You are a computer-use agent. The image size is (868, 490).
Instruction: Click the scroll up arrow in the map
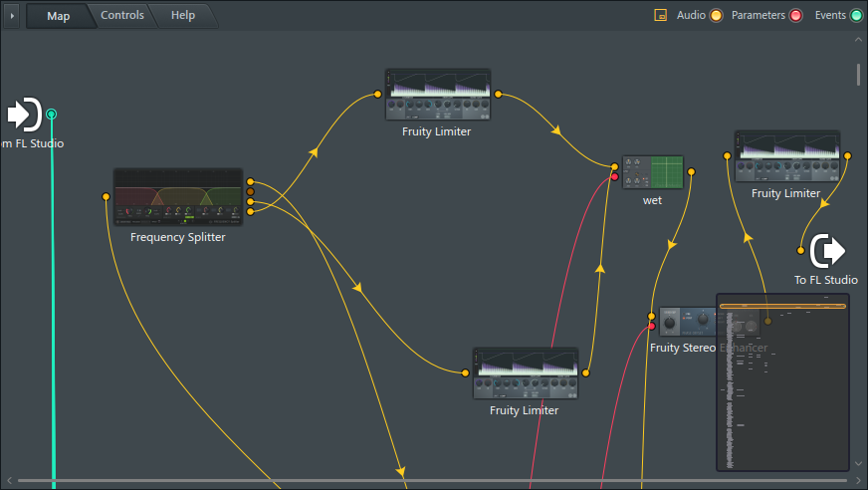click(859, 40)
